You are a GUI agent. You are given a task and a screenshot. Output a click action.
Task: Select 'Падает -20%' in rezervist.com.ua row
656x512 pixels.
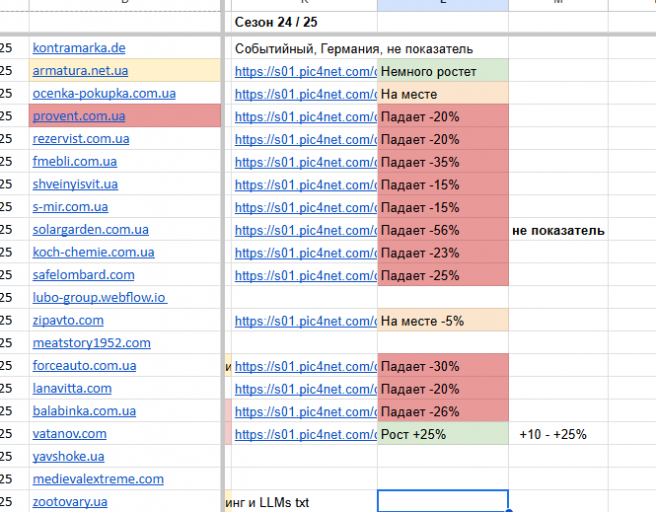pyautogui.click(x=443, y=138)
